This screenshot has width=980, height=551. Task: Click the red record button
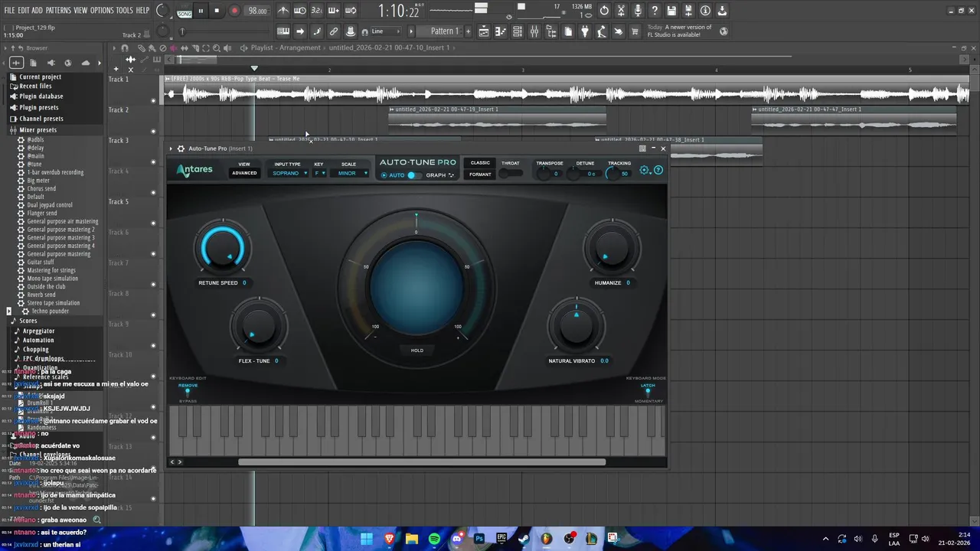[x=234, y=11]
